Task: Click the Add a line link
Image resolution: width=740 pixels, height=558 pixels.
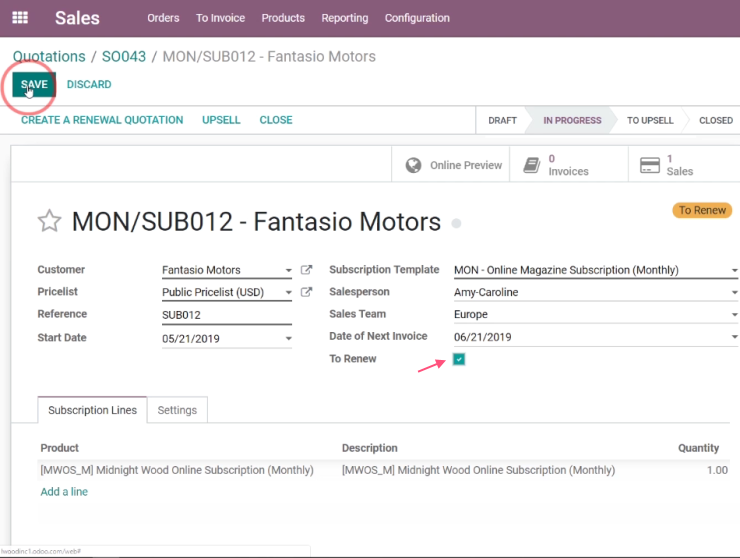Action: pyautogui.click(x=64, y=492)
